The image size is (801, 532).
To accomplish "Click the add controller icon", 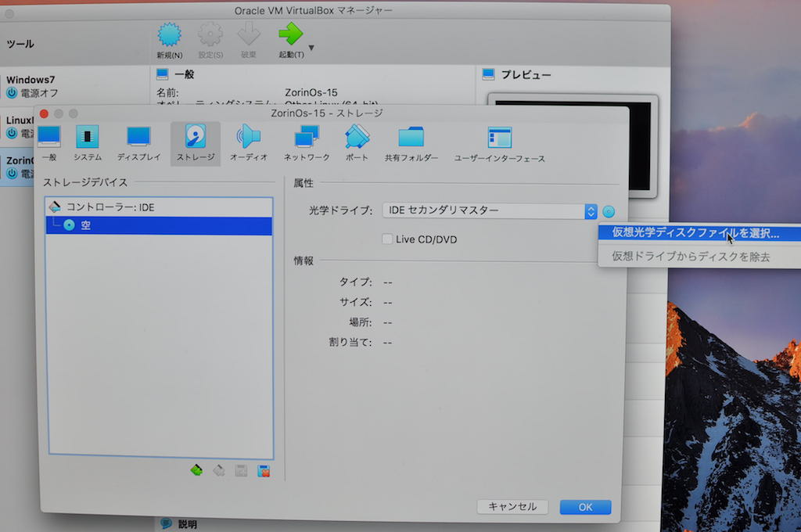I will [196, 470].
